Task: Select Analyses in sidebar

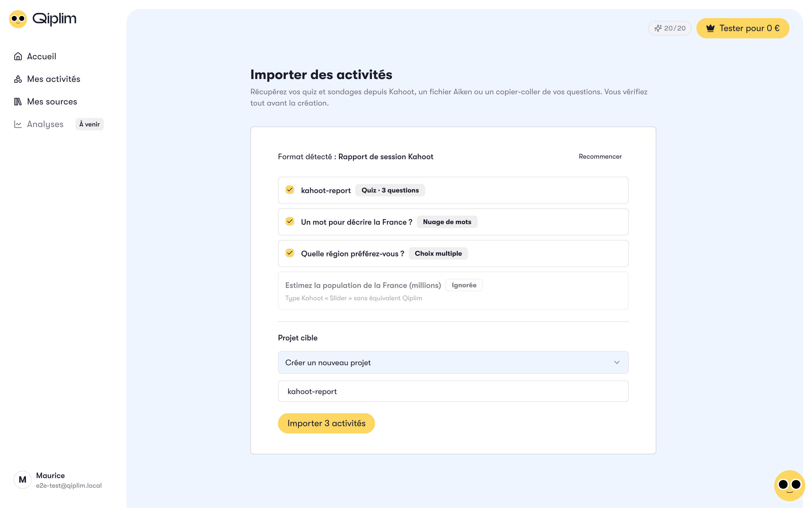Action: (45, 124)
